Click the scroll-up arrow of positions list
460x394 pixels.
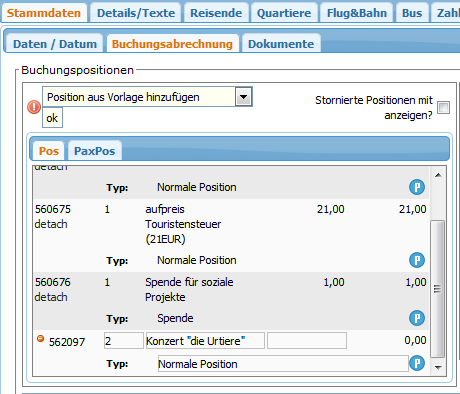(x=438, y=175)
